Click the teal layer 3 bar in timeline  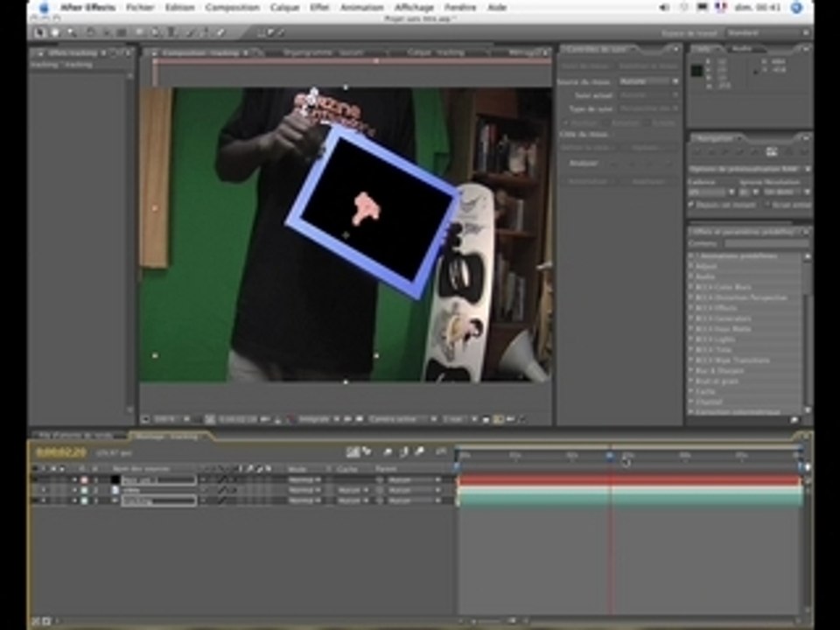pyautogui.click(x=630, y=500)
